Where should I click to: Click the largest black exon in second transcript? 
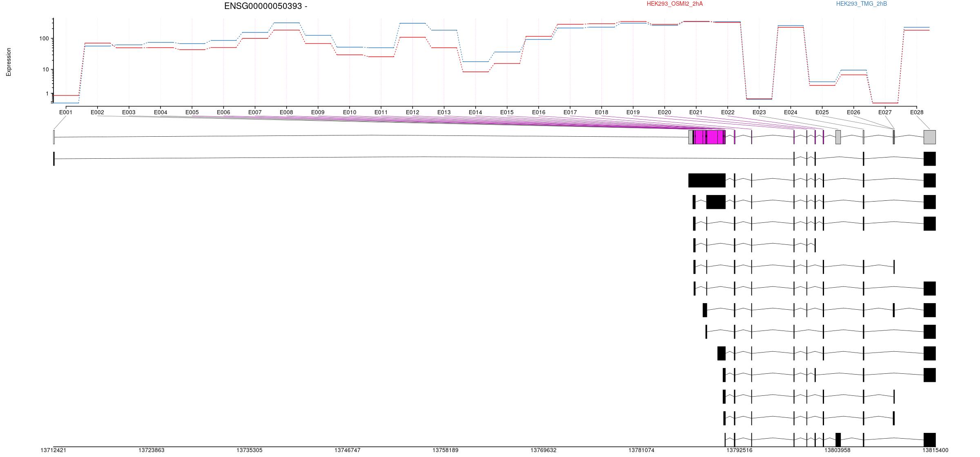coord(707,180)
